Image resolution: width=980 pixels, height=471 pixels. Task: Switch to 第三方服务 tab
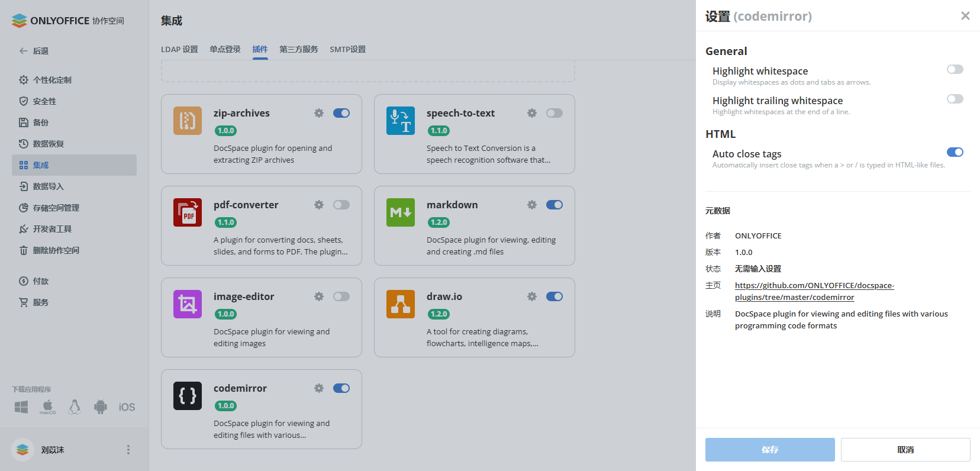tap(299, 49)
